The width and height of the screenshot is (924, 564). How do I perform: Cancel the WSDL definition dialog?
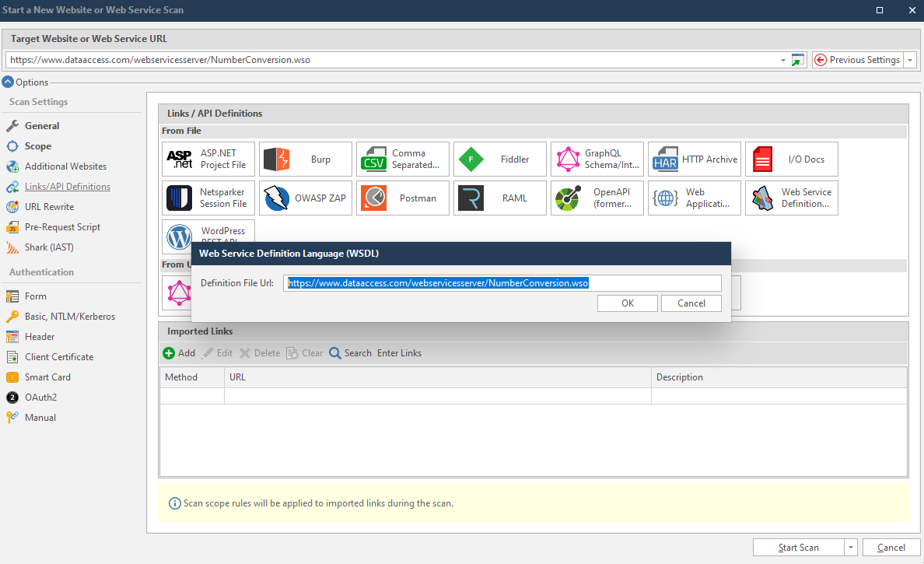pyautogui.click(x=691, y=303)
